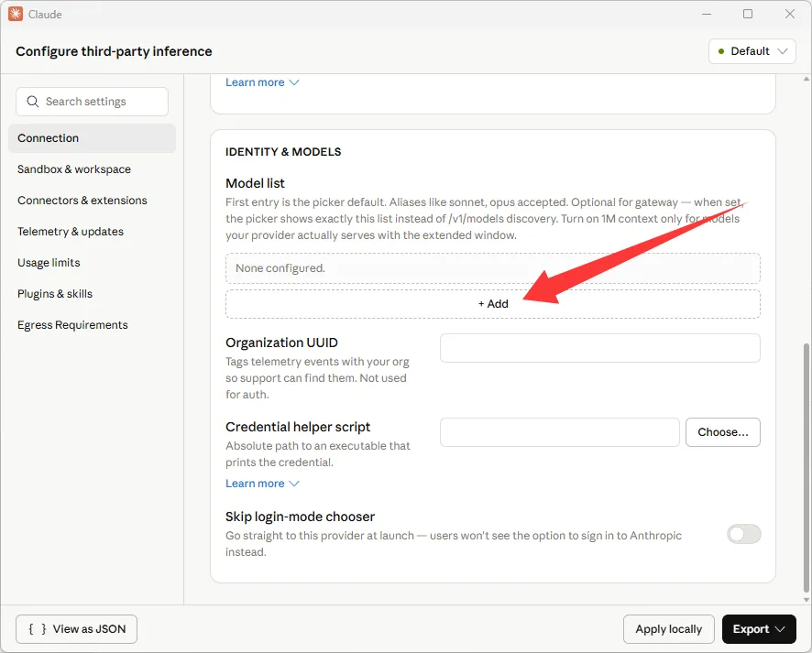
Task: Click the Model list heading
Action: 256,183
